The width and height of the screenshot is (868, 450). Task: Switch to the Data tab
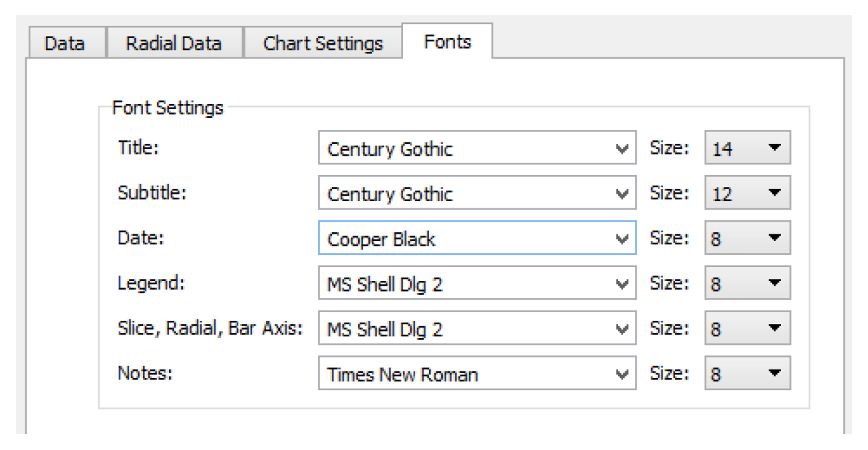[x=65, y=44]
